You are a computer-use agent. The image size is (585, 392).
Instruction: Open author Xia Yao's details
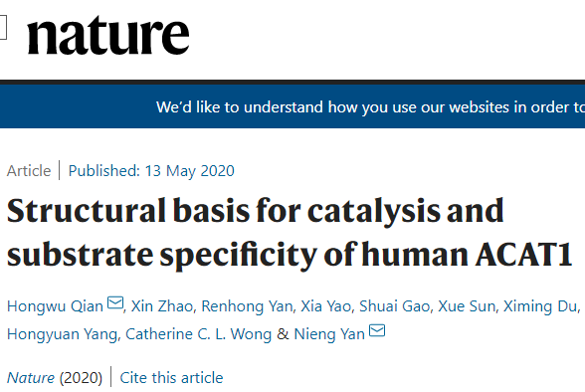[325, 306]
